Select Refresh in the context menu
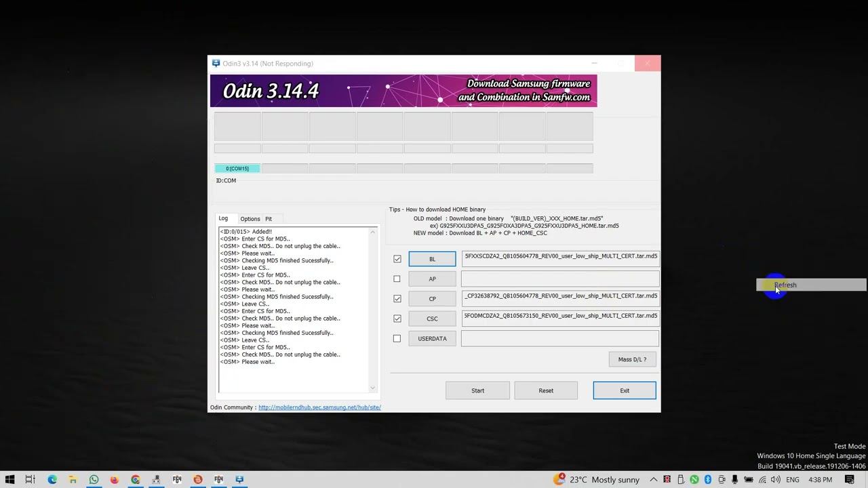This screenshot has height=488, width=868. coord(811,285)
